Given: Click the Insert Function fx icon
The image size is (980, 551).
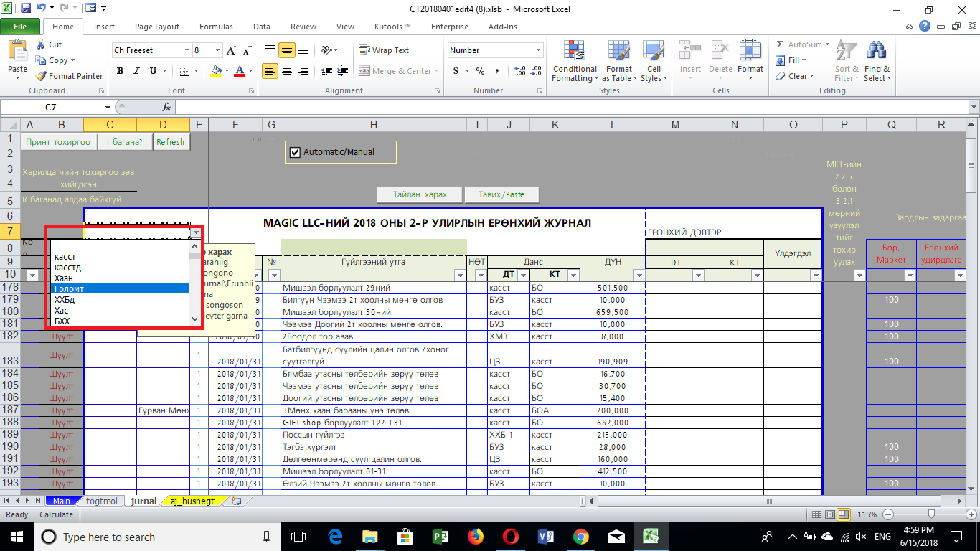Looking at the screenshot, I should [x=166, y=107].
